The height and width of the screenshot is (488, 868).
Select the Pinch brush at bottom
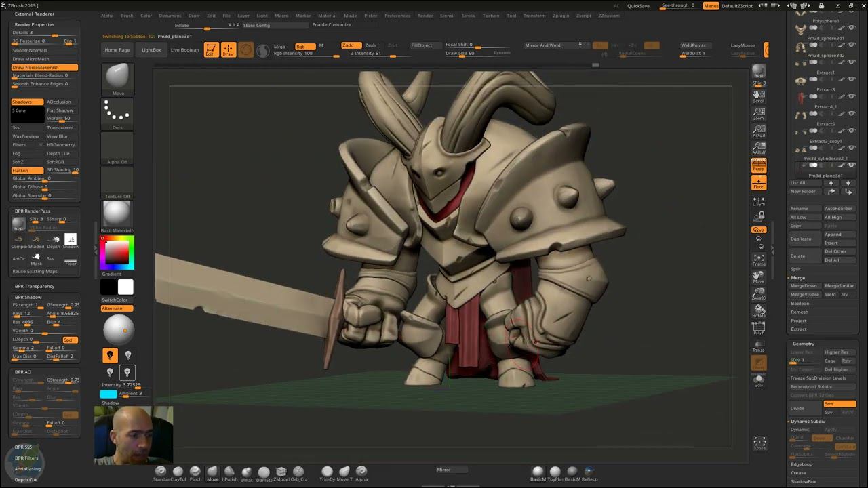195,473
